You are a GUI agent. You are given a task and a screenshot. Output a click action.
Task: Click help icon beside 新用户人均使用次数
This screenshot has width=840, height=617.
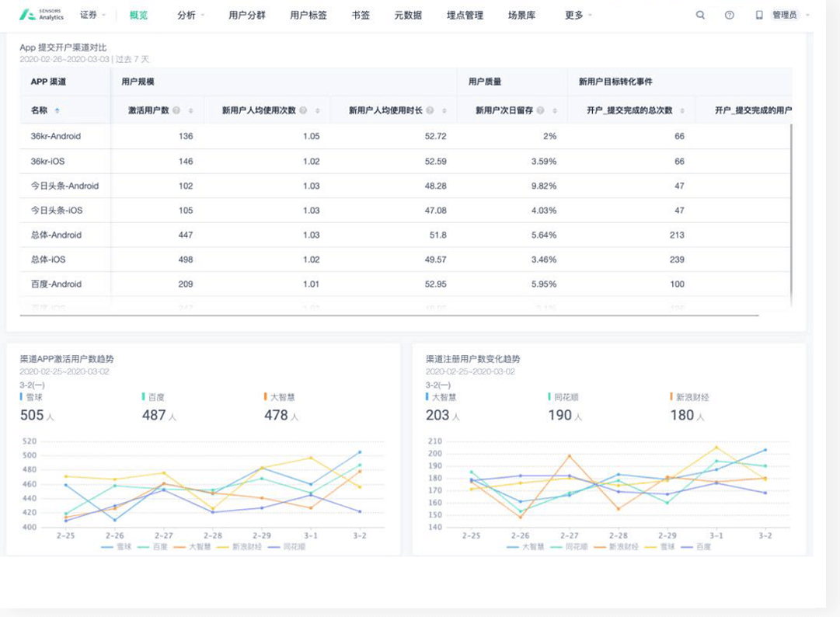303,110
